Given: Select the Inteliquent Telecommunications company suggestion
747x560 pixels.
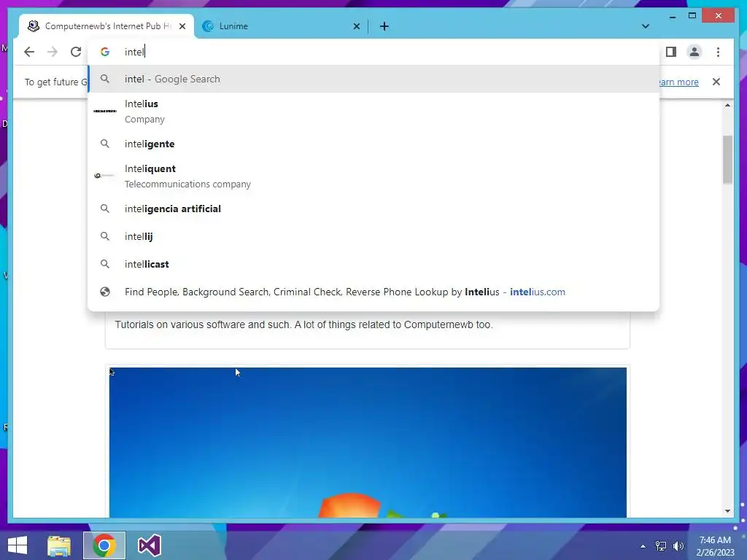Looking at the screenshot, I should click(373, 176).
